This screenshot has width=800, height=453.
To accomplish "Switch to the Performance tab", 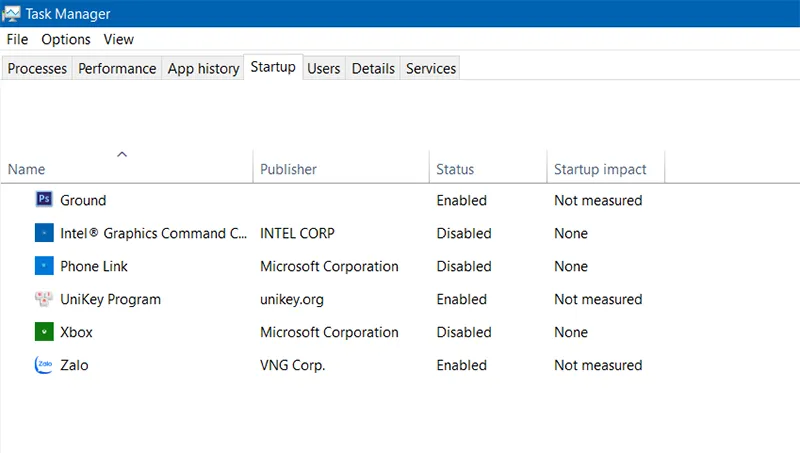I will point(117,68).
